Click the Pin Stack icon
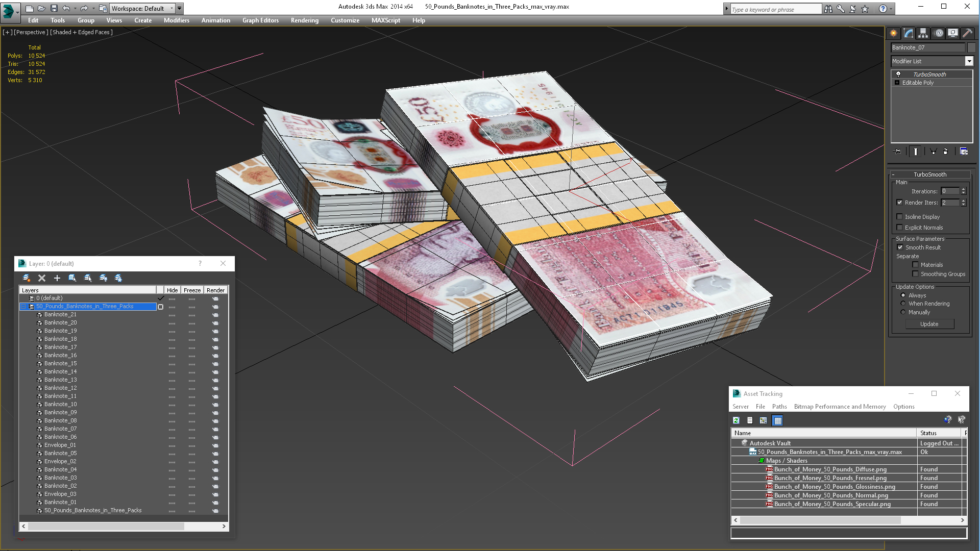Image resolution: width=980 pixels, height=551 pixels. pyautogui.click(x=898, y=152)
